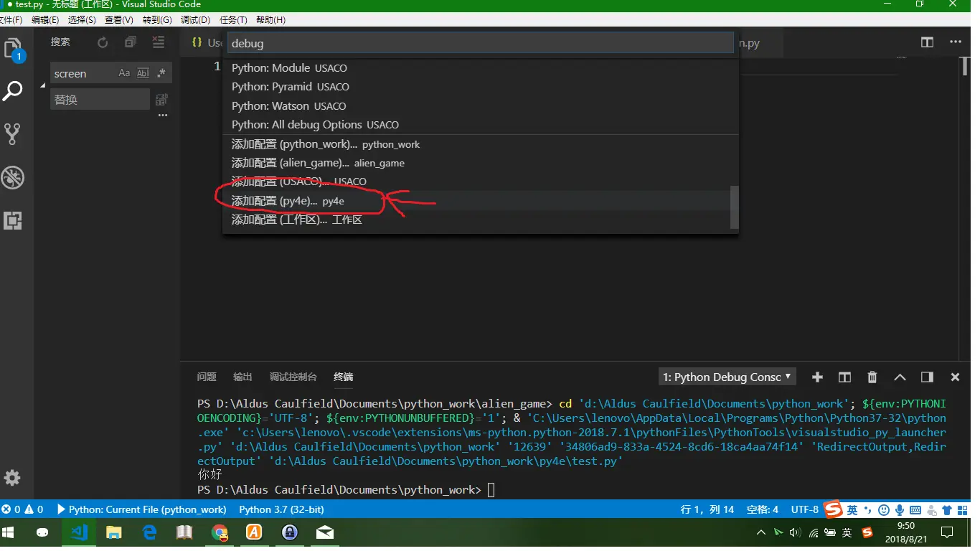
Task: Click the 行 1, 列 14 cursor position
Action: pos(707,509)
